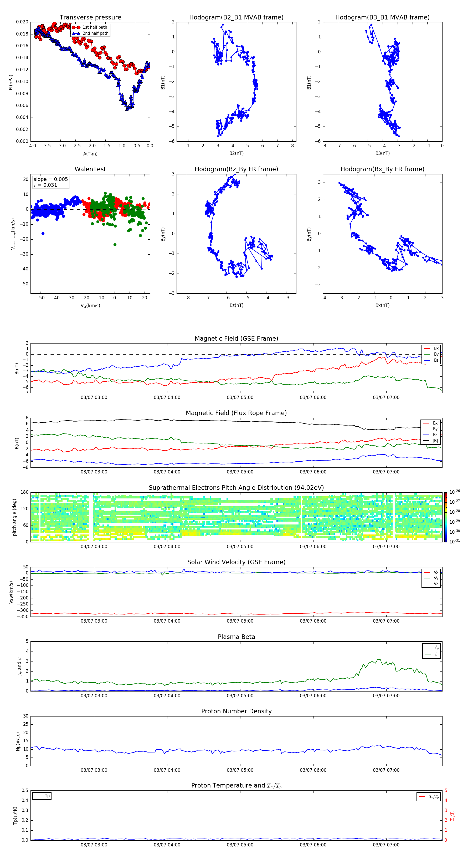The image size is (473, 868).
Task: Click the 'Transverse pressure' plot title
Action: coord(90,17)
